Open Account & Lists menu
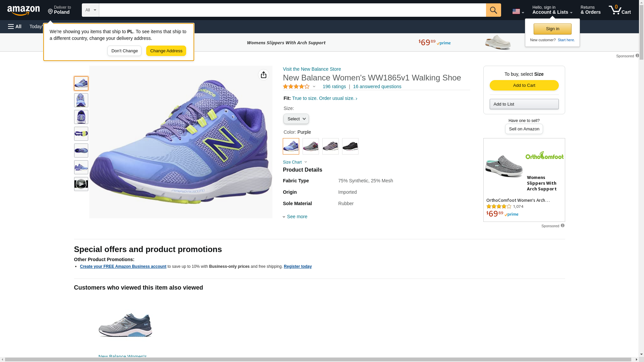Viewport: 644px width, 362px height. (x=552, y=10)
